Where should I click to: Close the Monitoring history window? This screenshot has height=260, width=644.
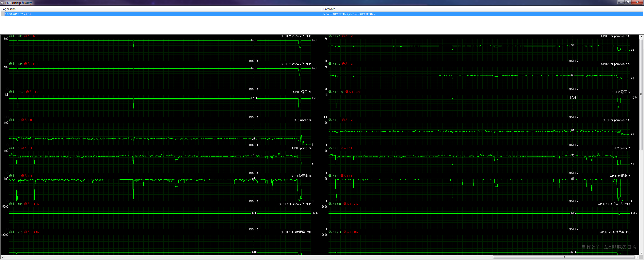[637, 2]
